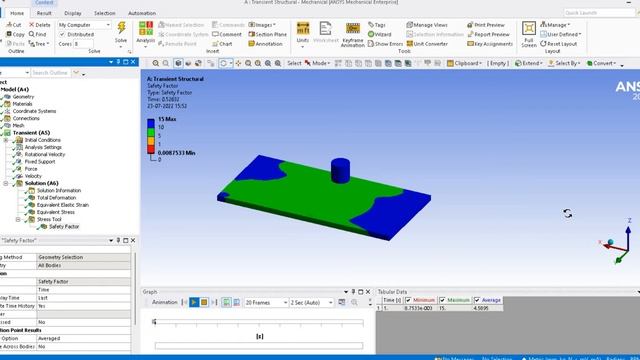Toggle Maximum column checkbox in Tabular Data
The image size is (640, 360).
point(442,300)
